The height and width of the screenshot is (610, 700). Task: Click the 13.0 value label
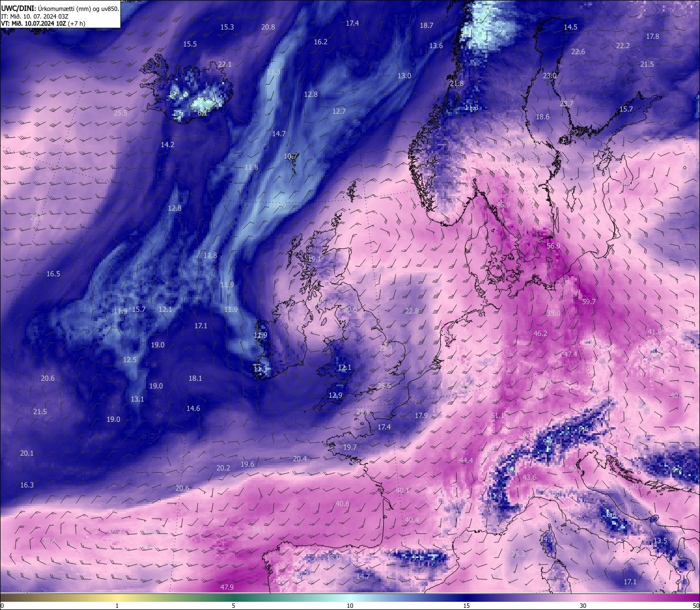point(404,76)
